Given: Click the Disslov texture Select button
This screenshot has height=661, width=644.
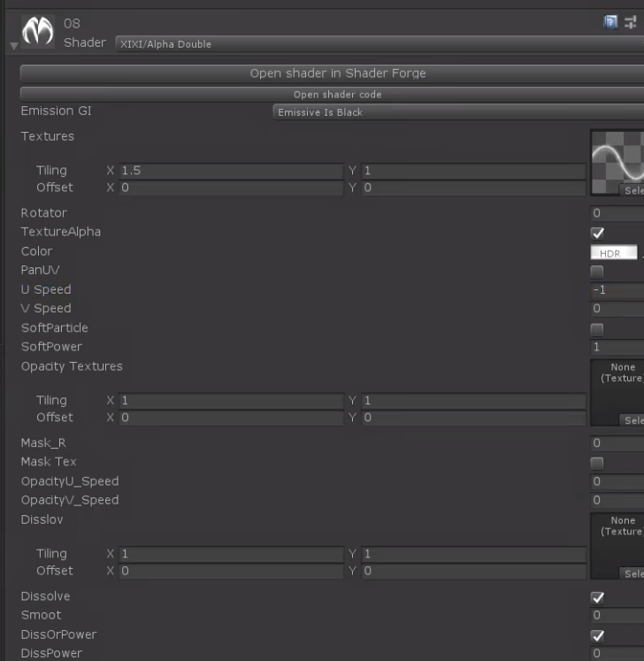Looking at the screenshot, I should click(632, 573).
